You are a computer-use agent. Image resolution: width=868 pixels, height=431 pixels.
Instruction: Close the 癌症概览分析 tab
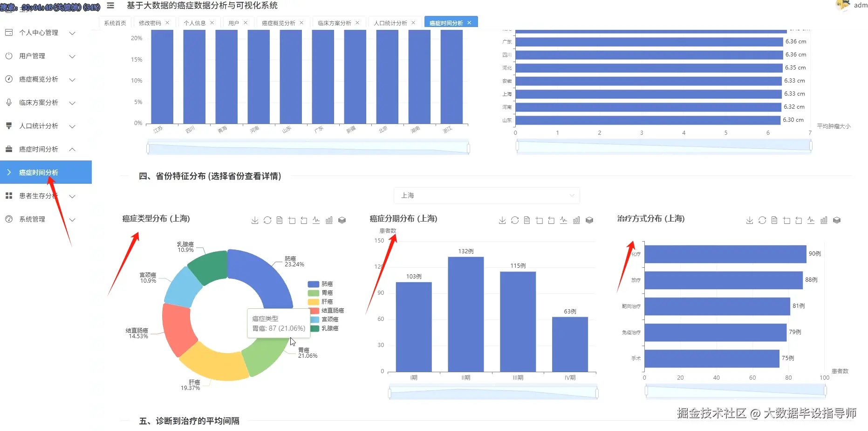click(301, 23)
